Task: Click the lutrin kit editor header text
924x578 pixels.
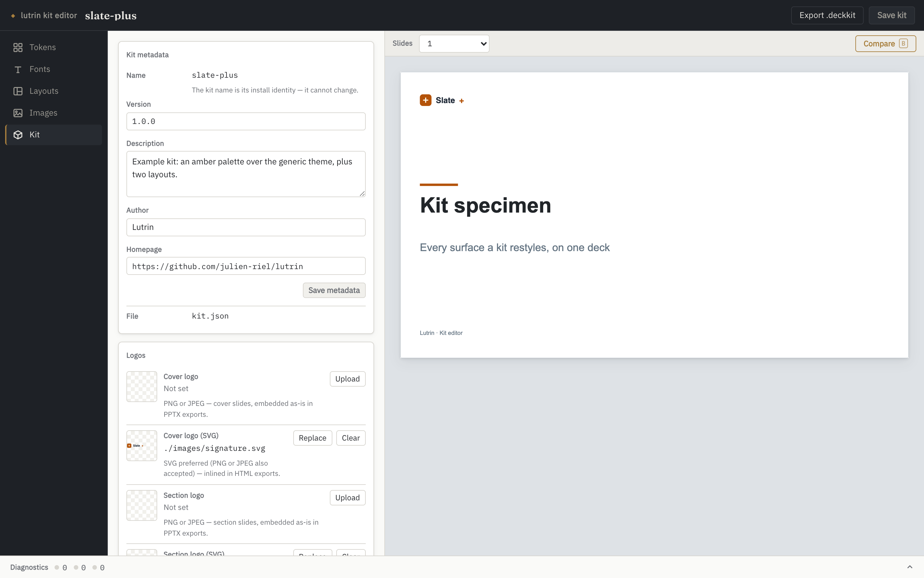Action: click(x=49, y=15)
